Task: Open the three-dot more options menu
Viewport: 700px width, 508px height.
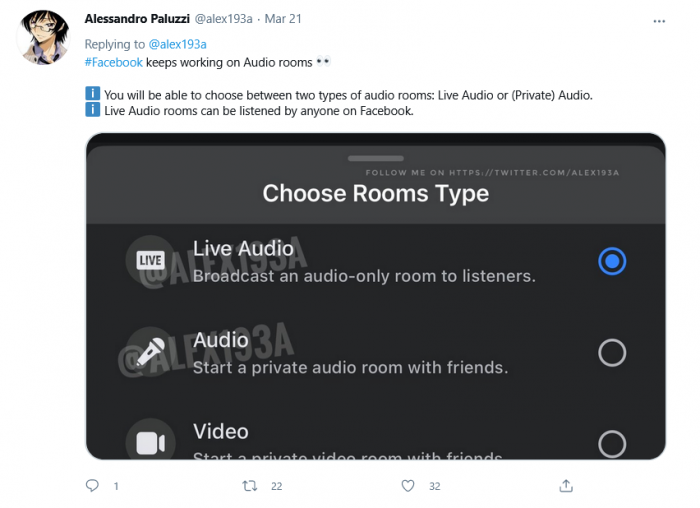Action: (657, 20)
